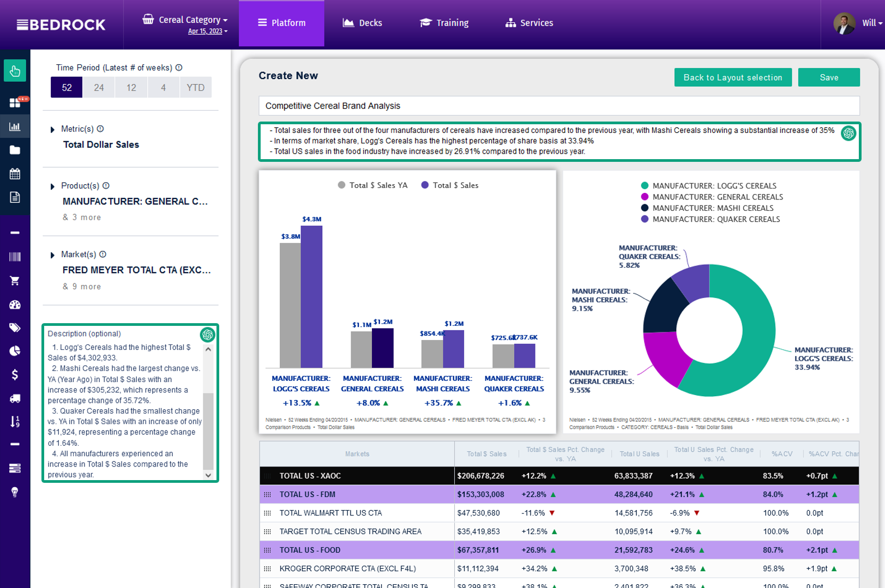Screen dimensions: 885x588
Task: Open the pie chart sidebar icon
Action: point(15,351)
